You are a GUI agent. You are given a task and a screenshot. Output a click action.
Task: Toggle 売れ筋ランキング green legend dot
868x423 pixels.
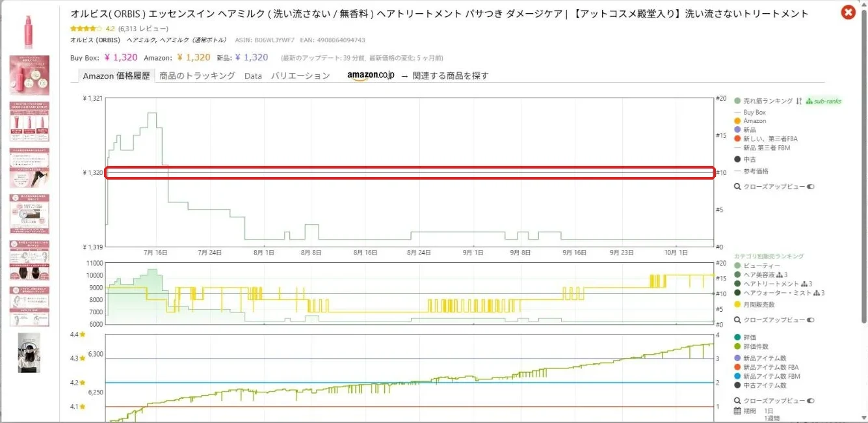[x=737, y=101]
